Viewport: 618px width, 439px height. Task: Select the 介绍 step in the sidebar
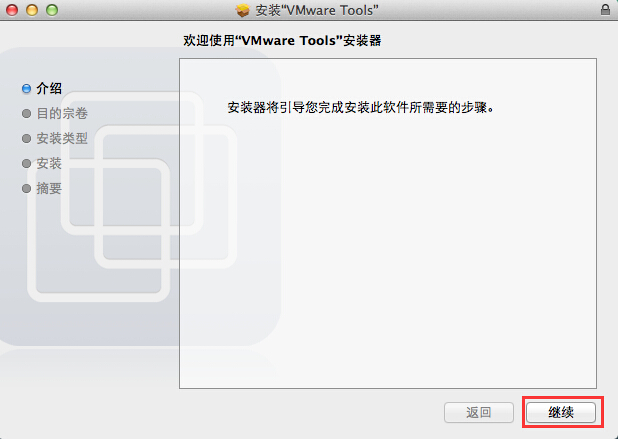coord(49,88)
